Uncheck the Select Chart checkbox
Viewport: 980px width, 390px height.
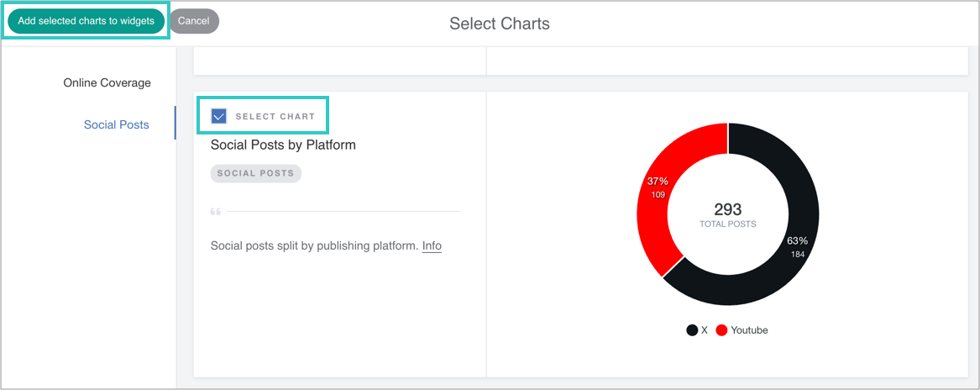(219, 116)
